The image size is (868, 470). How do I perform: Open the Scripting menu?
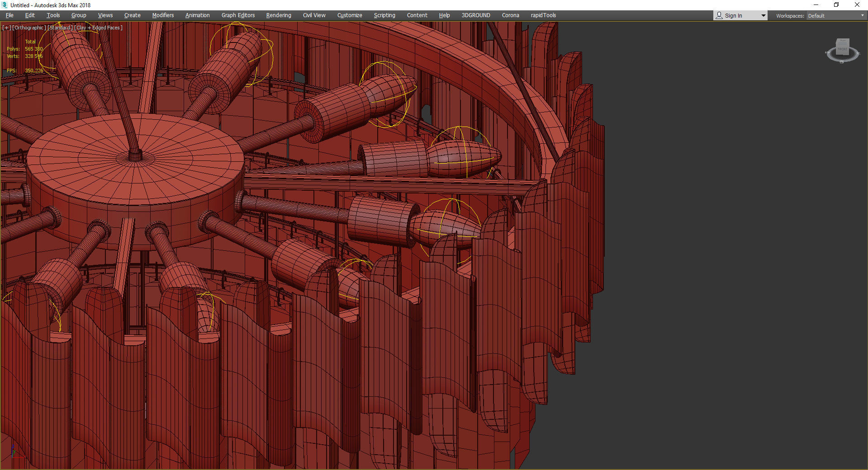384,15
